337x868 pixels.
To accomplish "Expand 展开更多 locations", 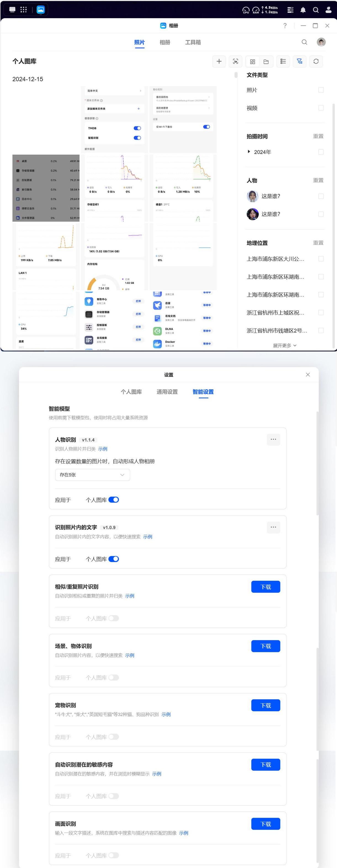I will pyautogui.click(x=285, y=345).
